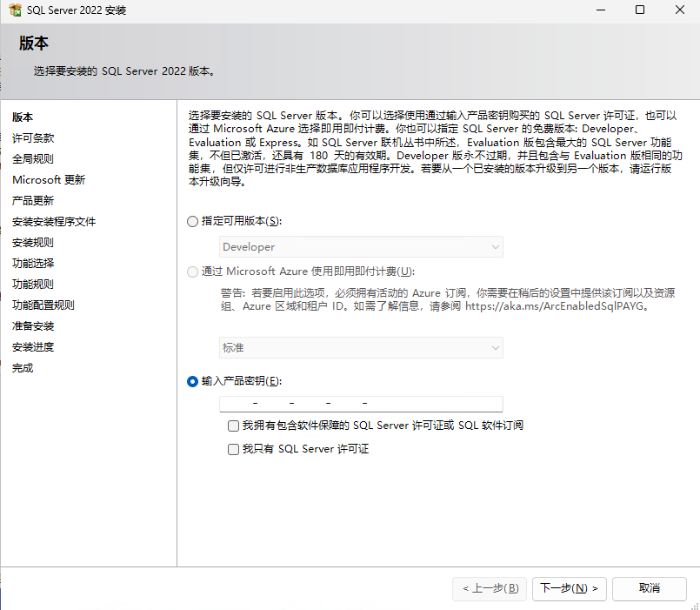Select 许可条款 step in the sidebar
The width and height of the screenshot is (700, 610).
pyautogui.click(x=33, y=138)
